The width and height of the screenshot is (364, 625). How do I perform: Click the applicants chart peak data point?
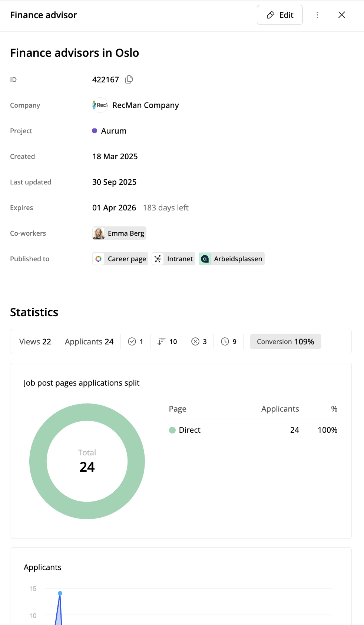click(60, 593)
